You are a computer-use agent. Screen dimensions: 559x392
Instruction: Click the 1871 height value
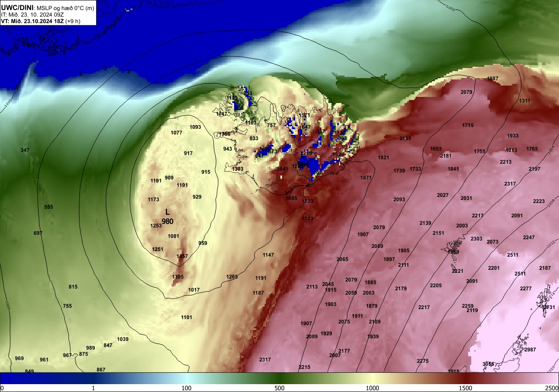[366, 178]
